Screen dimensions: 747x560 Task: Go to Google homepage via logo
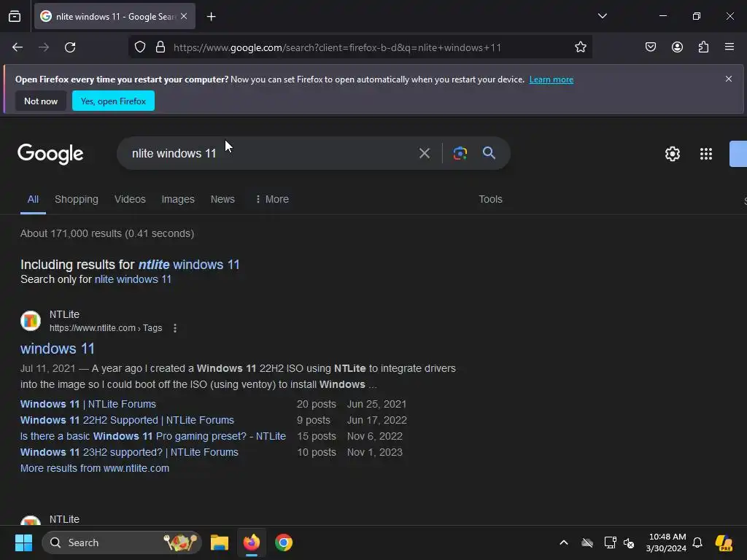[50, 153]
